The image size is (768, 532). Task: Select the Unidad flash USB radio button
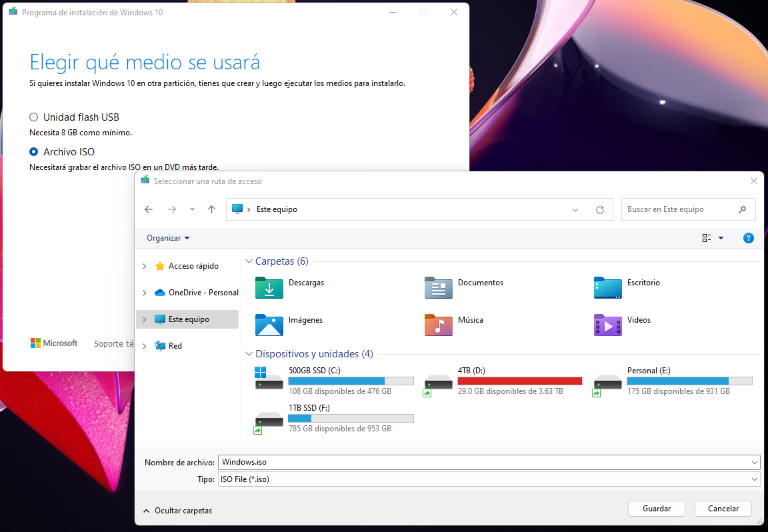coord(34,117)
